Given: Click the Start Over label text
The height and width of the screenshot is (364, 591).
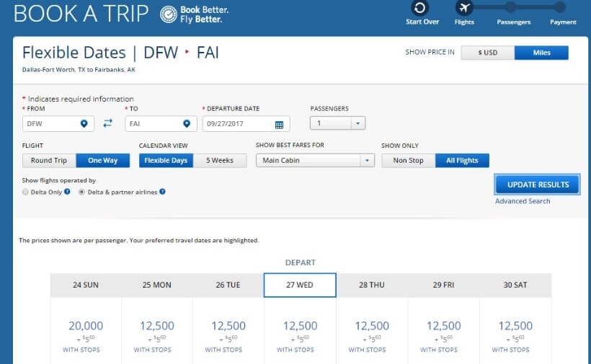Looking at the screenshot, I should pyautogui.click(x=422, y=22).
